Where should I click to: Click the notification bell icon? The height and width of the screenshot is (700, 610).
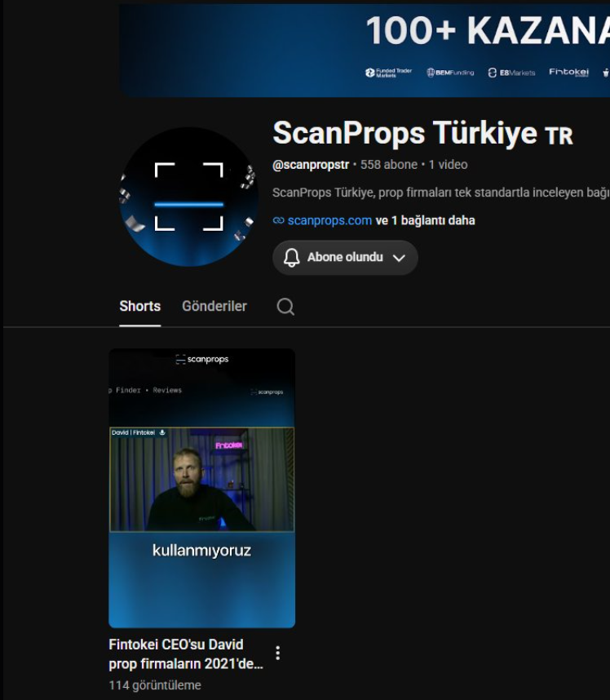pos(291,258)
